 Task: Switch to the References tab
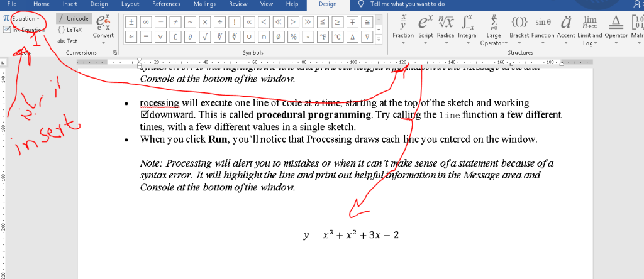point(166,4)
